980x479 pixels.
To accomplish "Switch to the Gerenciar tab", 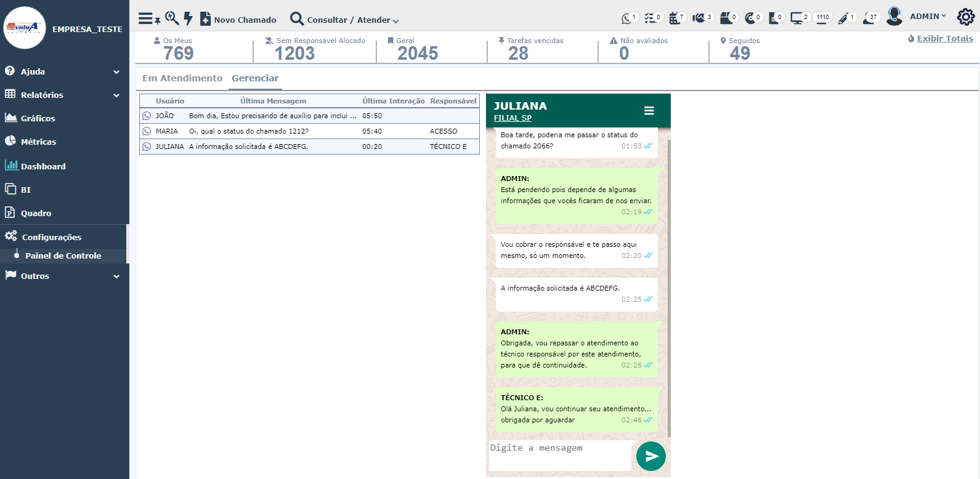I will tap(255, 78).
